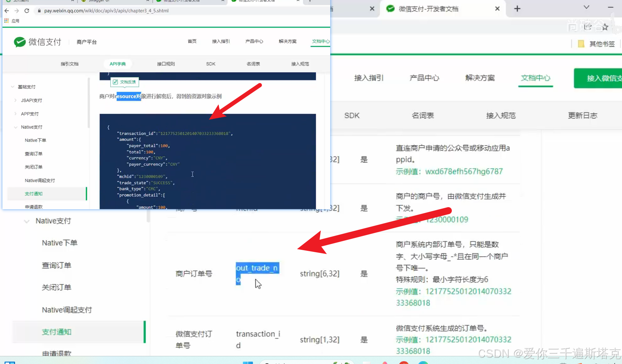Open Native调起支付 in large window sidebar
Image resolution: width=622 pixels, height=364 pixels.
(67, 310)
